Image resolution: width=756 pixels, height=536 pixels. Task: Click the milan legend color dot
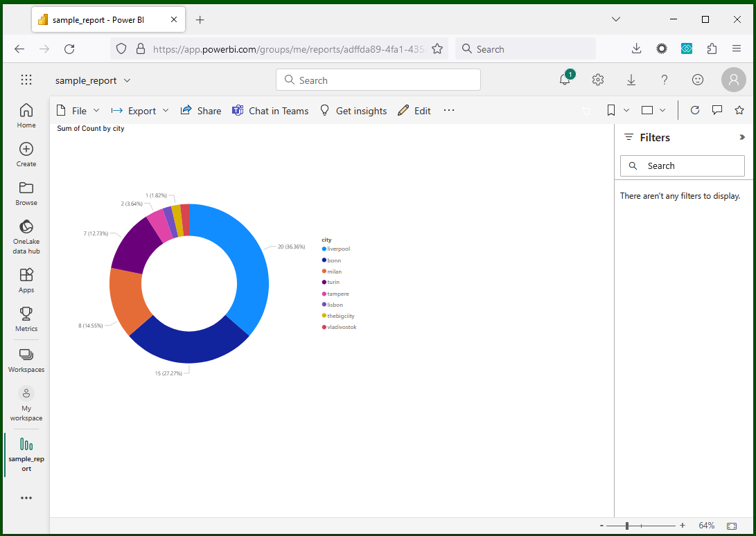(324, 271)
